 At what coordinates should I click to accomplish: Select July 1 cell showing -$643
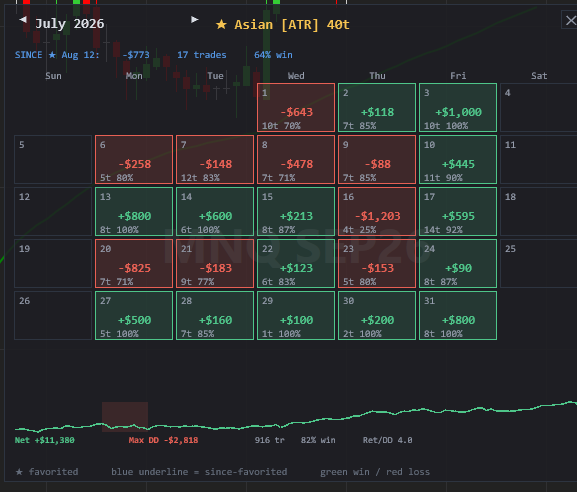click(296, 107)
